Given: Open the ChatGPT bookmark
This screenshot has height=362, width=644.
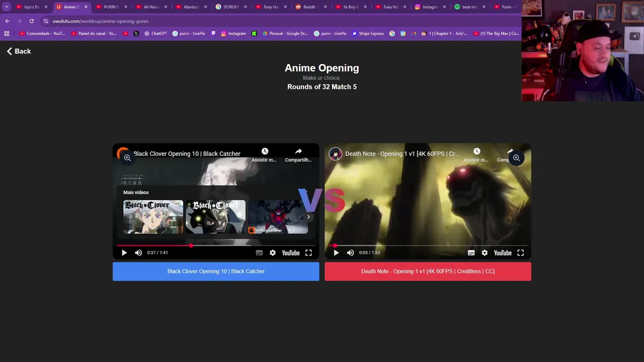Looking at the screenshot, I should (155, 34).
